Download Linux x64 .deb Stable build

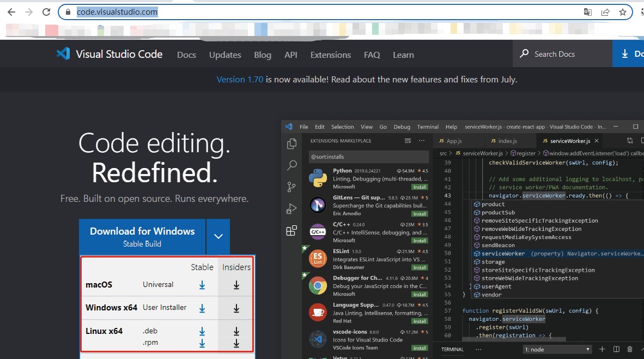[x=202, y=331]
